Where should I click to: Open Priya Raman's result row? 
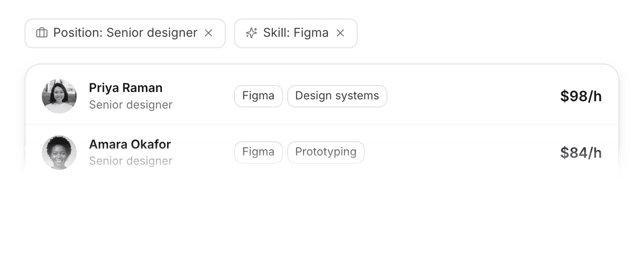322,96
